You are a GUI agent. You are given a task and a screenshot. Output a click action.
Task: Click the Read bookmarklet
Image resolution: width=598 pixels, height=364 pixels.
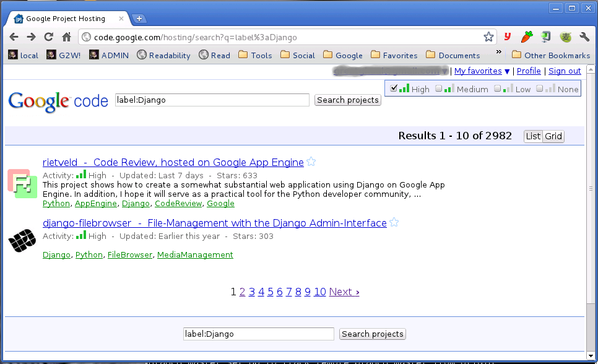[x=215, y=55]
